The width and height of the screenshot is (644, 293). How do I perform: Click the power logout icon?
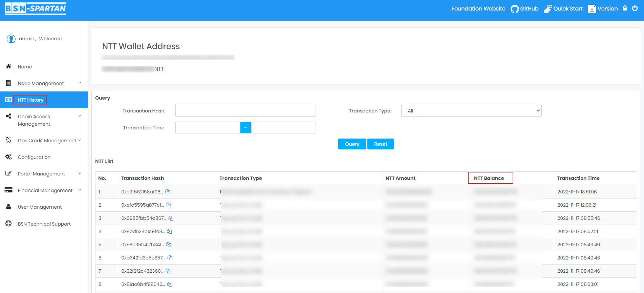pos(635,8)
